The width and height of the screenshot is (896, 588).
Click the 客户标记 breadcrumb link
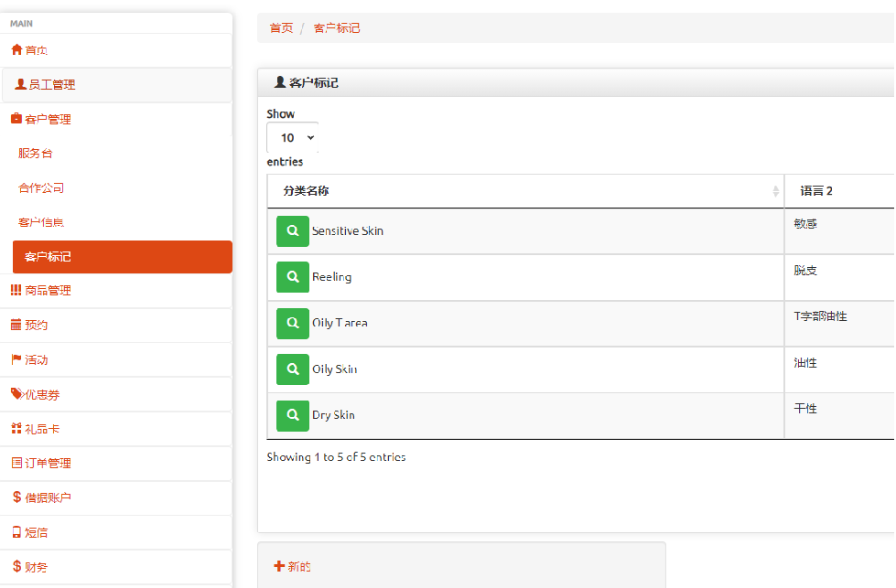coord(337,28)
